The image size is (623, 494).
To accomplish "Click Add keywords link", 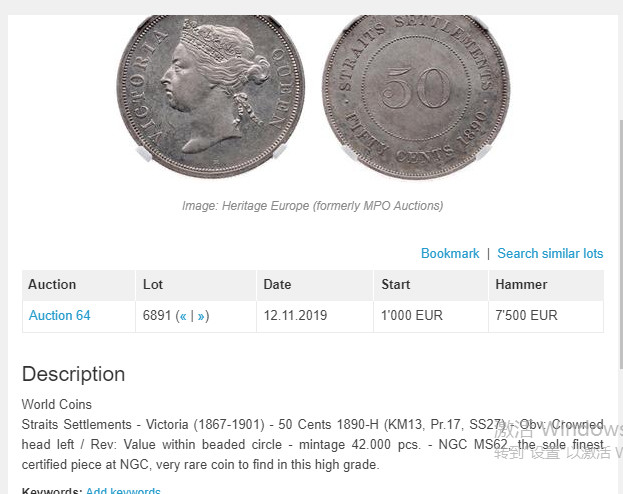I will (123, 490).
